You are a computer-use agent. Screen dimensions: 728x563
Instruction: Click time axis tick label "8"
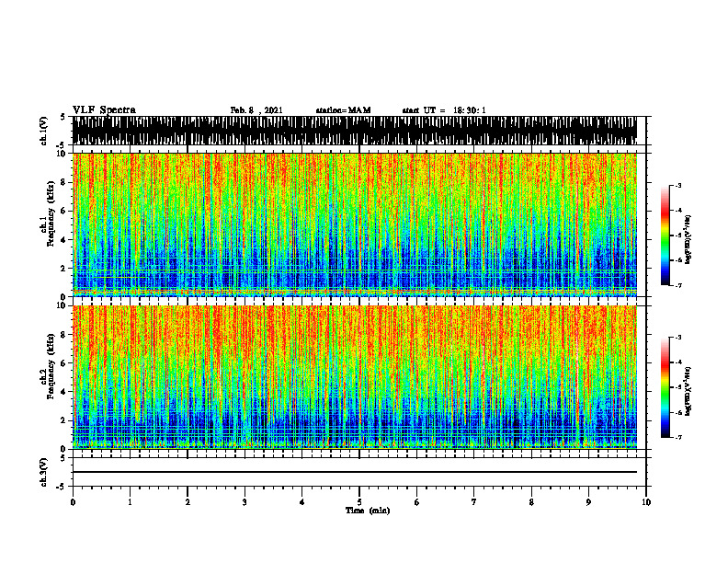point(531,502)
